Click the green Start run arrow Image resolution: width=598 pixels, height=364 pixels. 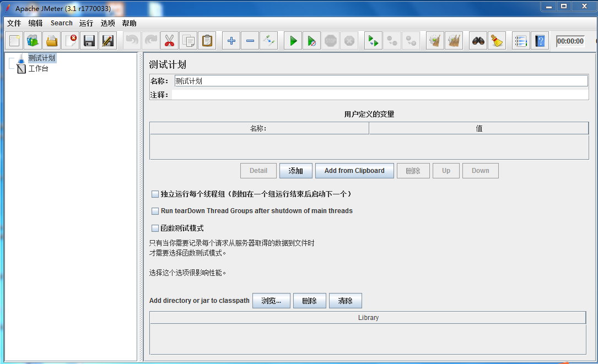click(x=293, y=41)
